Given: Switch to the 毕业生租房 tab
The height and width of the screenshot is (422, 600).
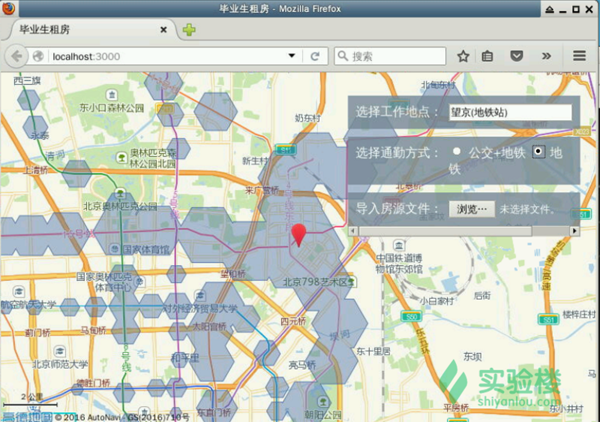Looking at the screenshot, I should point(80,29).
